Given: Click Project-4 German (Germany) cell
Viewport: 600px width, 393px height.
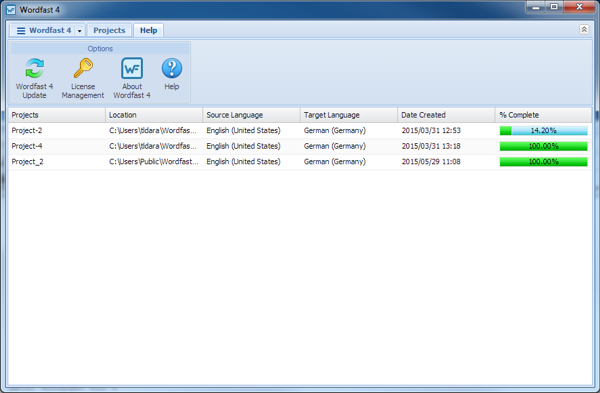Looking at the screenshot, I should 335,146.
